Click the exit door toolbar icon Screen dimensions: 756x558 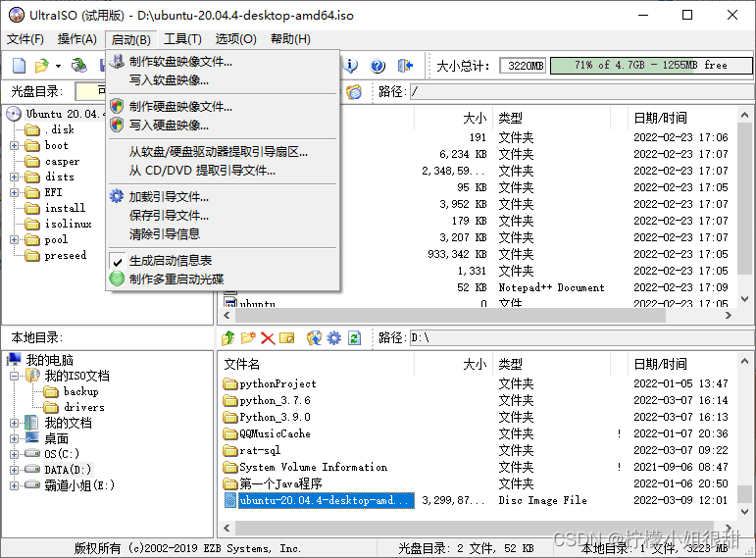click(405, 65)
